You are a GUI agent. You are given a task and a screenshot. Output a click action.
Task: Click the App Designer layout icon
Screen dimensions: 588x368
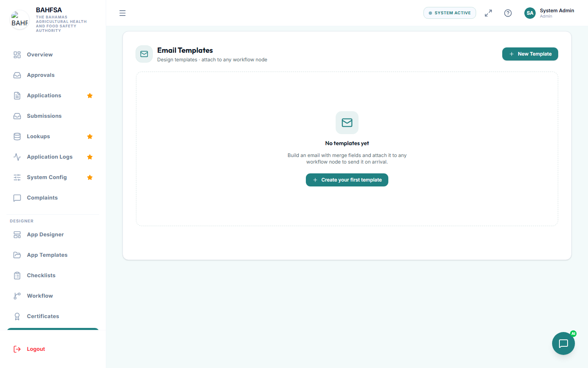(17, 235)
